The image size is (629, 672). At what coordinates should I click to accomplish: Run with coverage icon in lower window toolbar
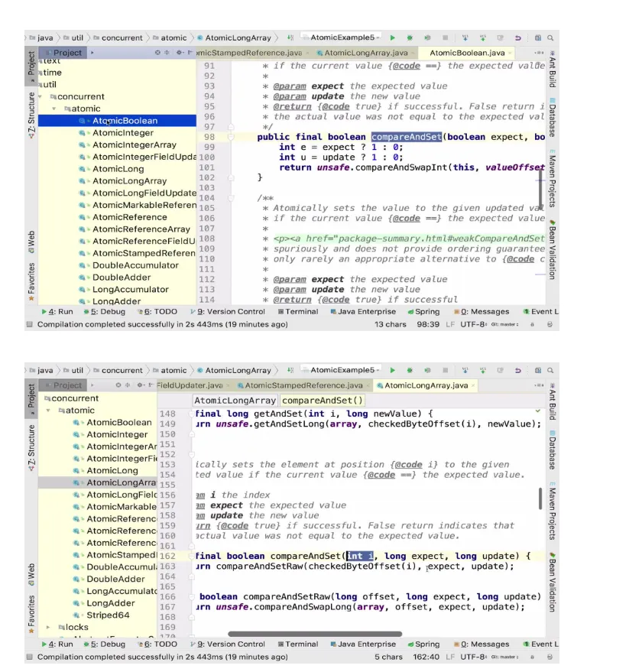click(427, 370)
